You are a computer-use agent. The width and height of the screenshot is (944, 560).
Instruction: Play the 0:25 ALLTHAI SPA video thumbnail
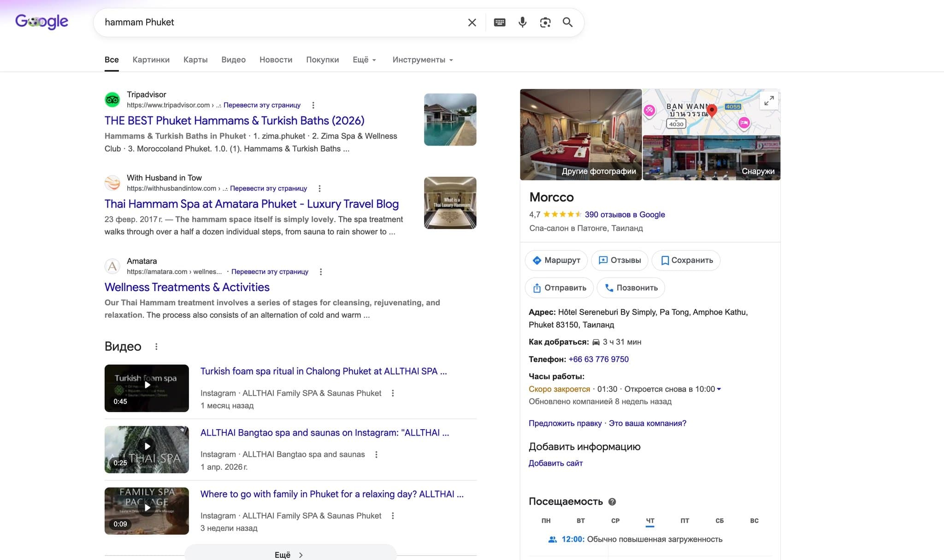(x=147, y=449)
